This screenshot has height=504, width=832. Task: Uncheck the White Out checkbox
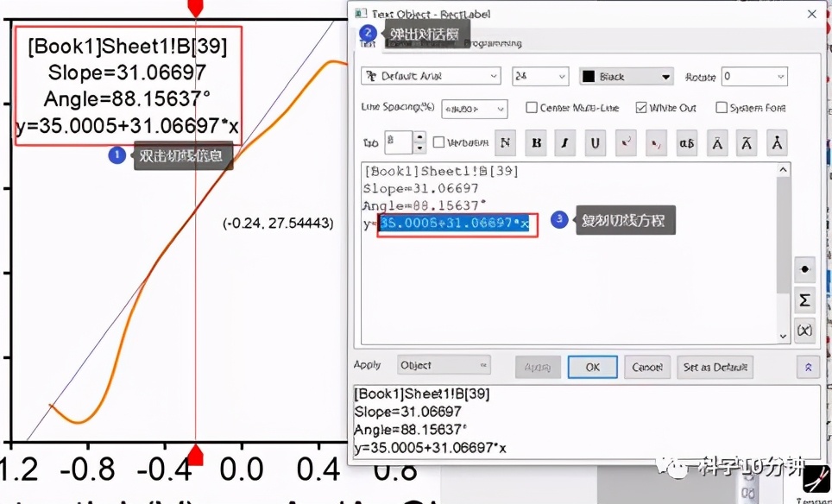(641, 108)
